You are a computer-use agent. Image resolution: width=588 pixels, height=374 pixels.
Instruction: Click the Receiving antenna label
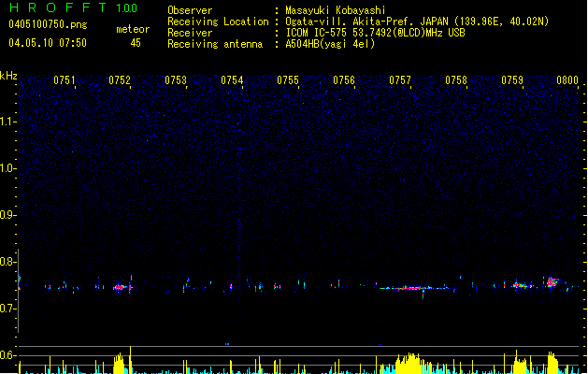click(x=215, y=44)
